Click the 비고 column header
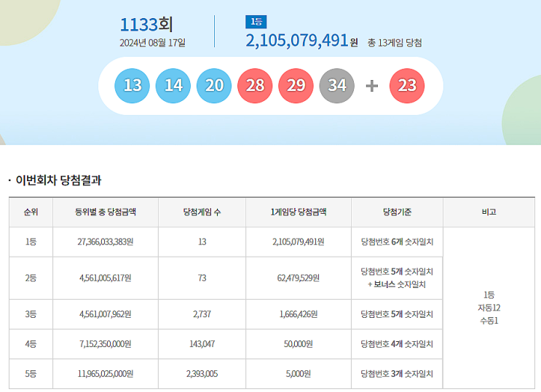 tap(489, 212)
